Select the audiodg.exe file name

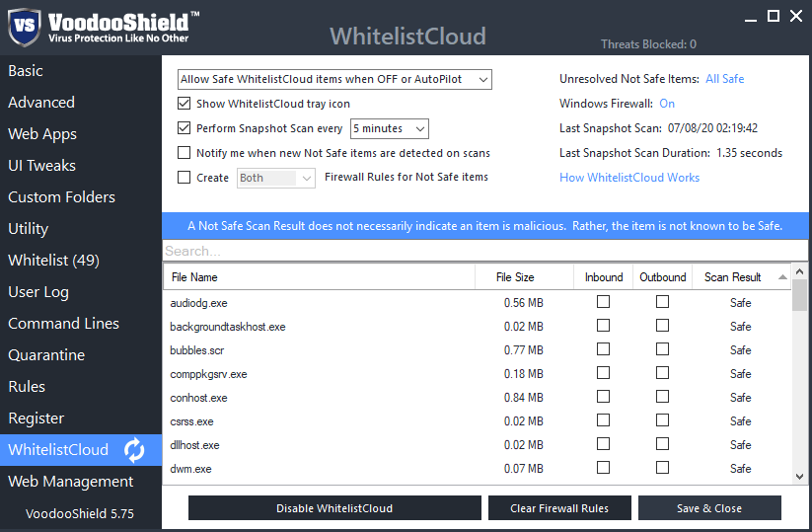click(x=199, y=303)
